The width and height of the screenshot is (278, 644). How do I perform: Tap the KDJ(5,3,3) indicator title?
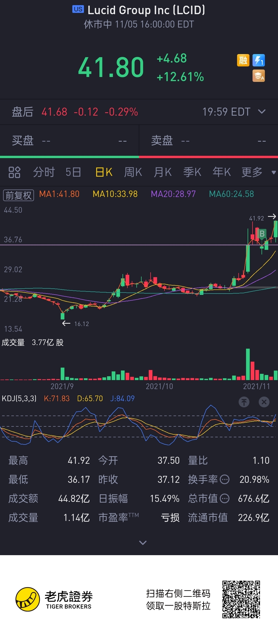(x=19, y=398)
